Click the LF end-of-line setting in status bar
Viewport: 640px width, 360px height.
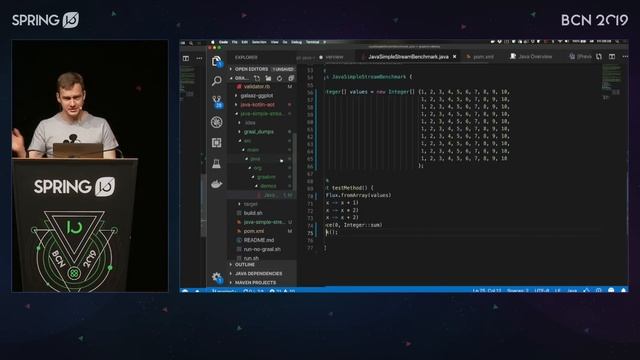(x=558, y=291)
